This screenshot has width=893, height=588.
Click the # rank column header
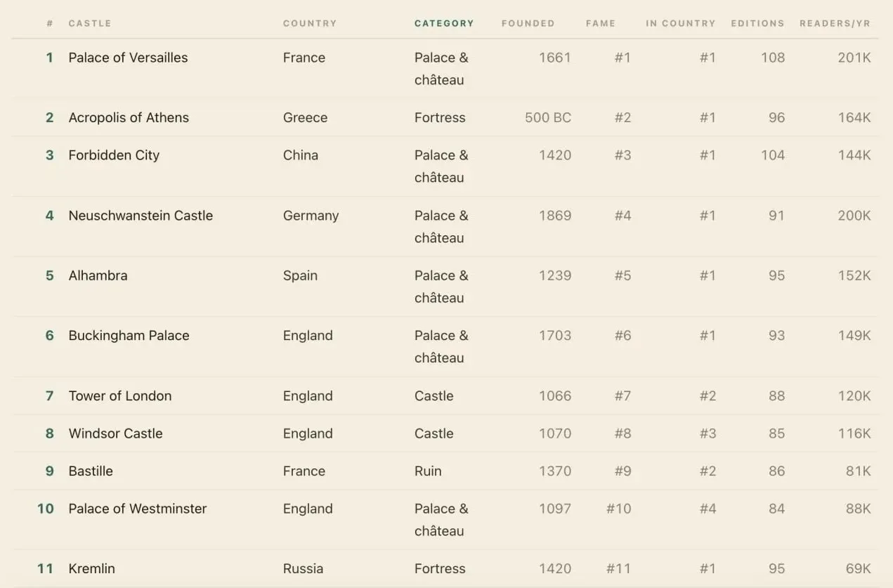click(50, 23)
